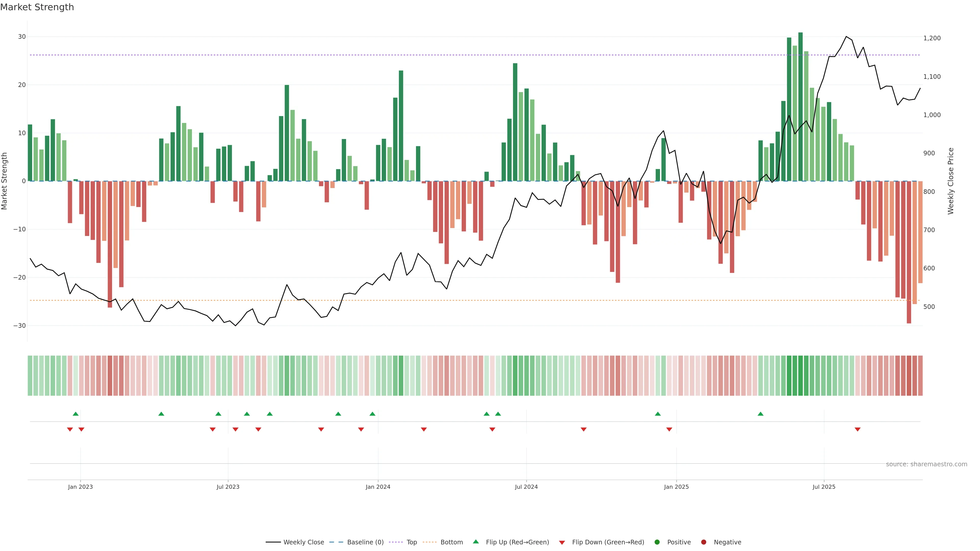Click the Positive green circle legend icon

pyautogui.click(x=657, y=542)
